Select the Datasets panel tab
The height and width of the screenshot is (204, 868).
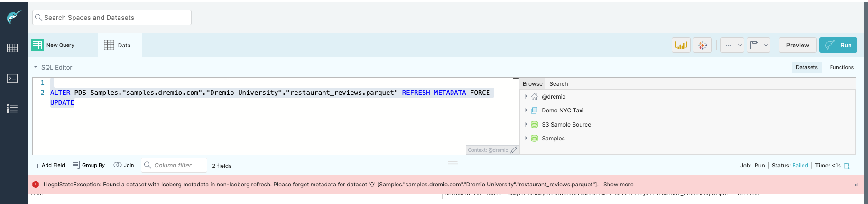(x=806, y=67)
